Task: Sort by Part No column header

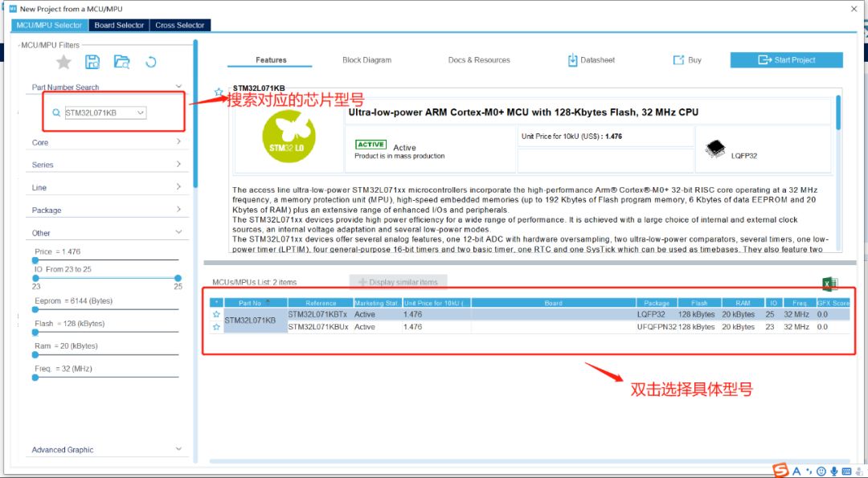Action: click(x=256, y=303)
